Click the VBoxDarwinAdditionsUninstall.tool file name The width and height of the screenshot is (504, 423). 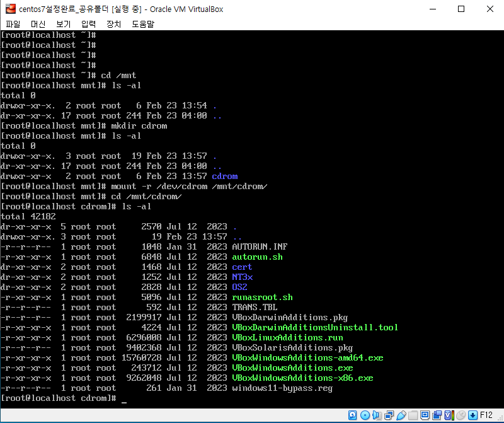coord(315,327)
